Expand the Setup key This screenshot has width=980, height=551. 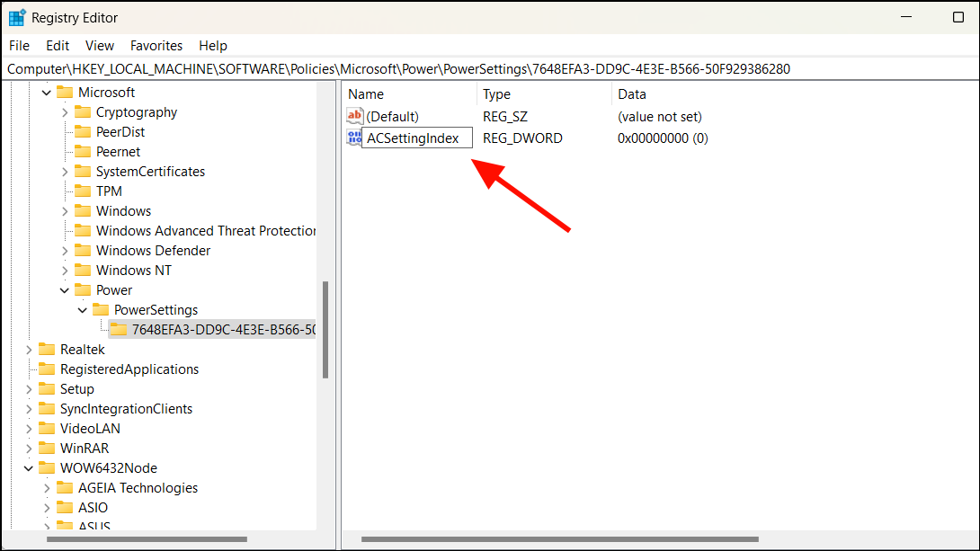click(29, 389)
